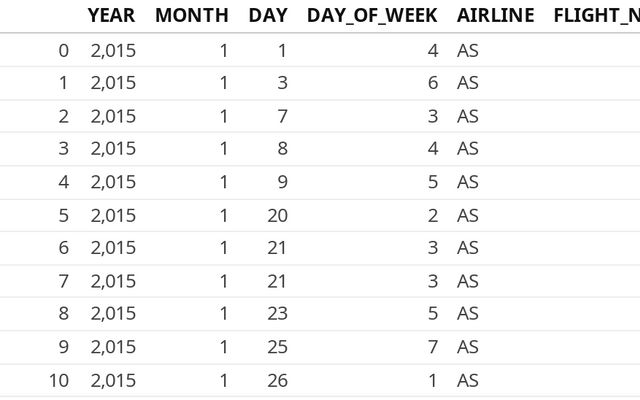
Task: Click the AIRLINE cell in row 4
Action: click(467, 182)
